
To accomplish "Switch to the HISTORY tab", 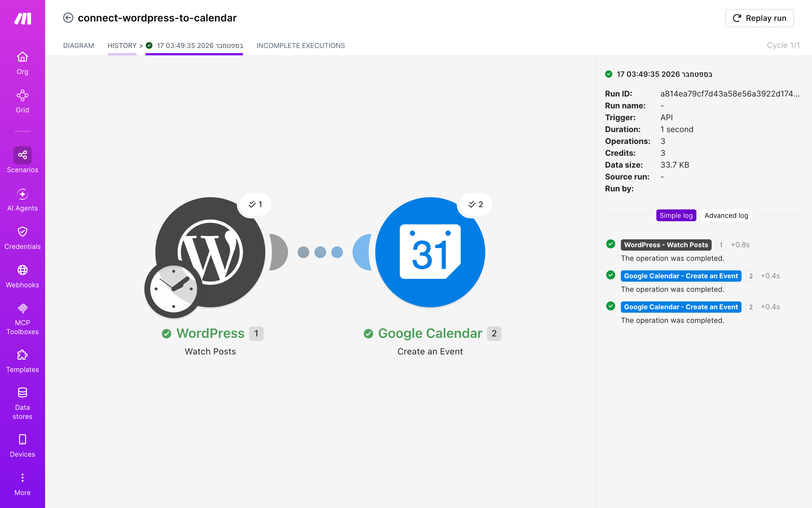I will tap(122, 45).
